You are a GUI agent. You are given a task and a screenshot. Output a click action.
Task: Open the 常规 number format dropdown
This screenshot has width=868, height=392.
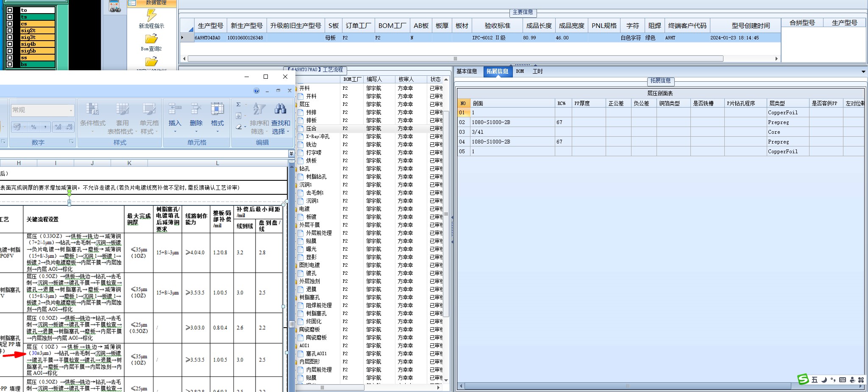pos(71,110)
